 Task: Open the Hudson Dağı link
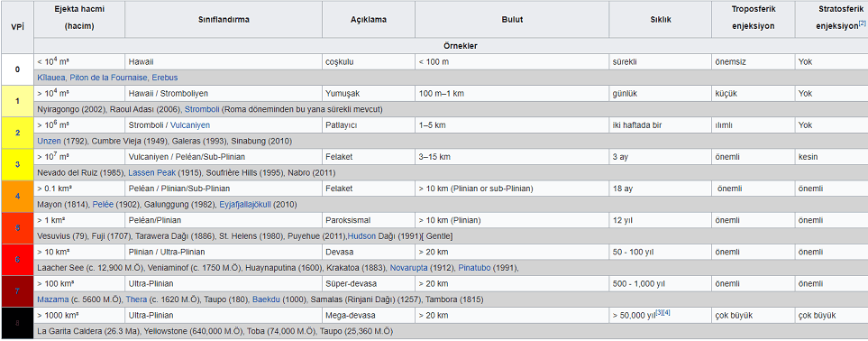click(x=362, y=236)
